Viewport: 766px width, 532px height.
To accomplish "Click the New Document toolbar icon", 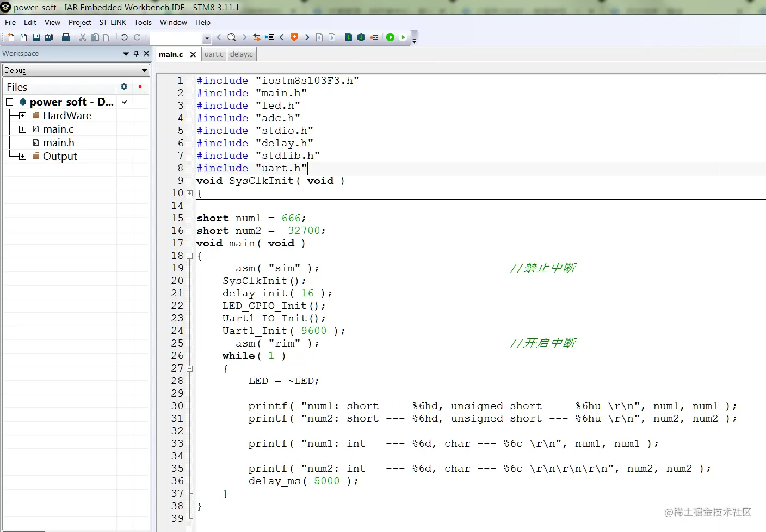I will click(11, 38).
